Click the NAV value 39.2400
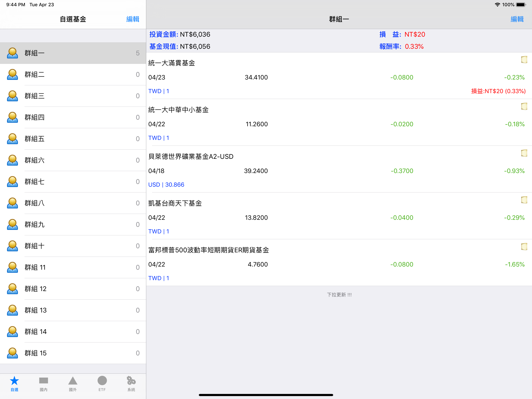This screenshot has height=399, width=532. [256, 171]
